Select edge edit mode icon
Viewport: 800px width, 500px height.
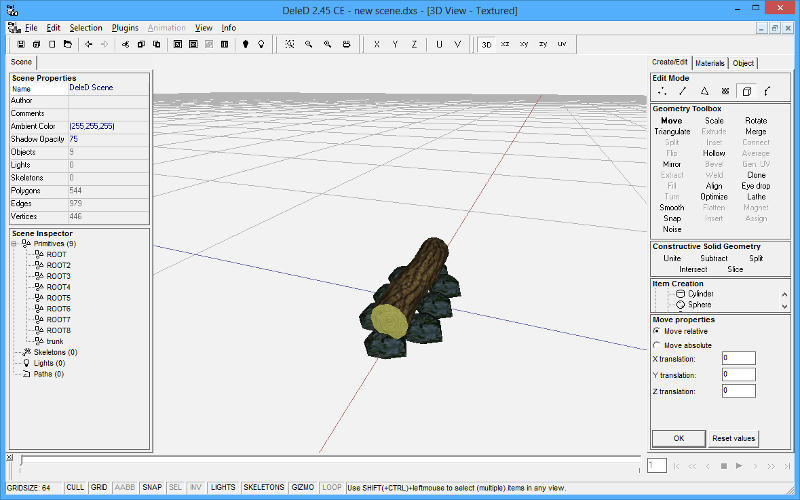(683, 91)
